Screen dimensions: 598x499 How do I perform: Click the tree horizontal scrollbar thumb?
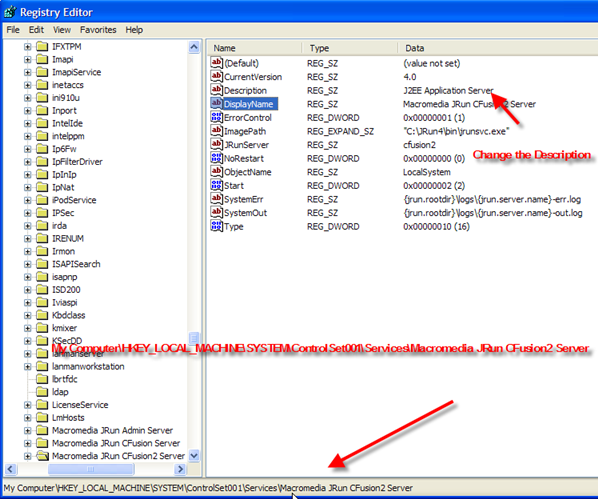tap(91, 469)
